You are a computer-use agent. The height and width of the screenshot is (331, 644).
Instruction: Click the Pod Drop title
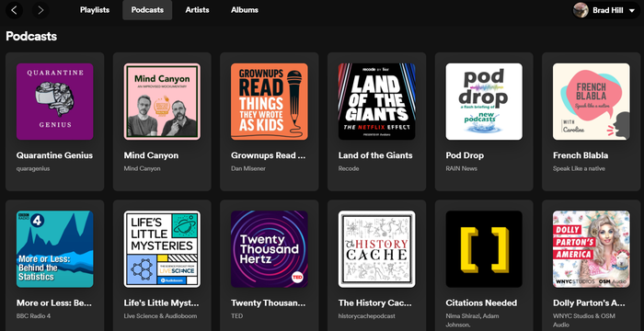point(465,155)
